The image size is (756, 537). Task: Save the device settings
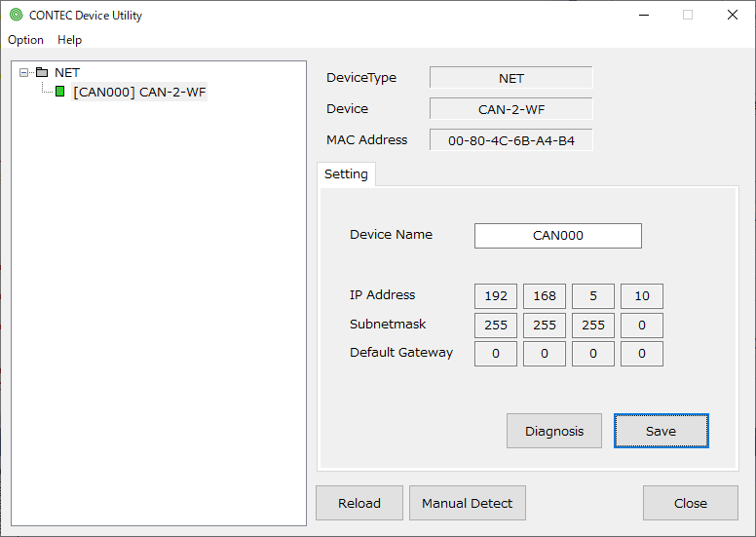point(661,431)
